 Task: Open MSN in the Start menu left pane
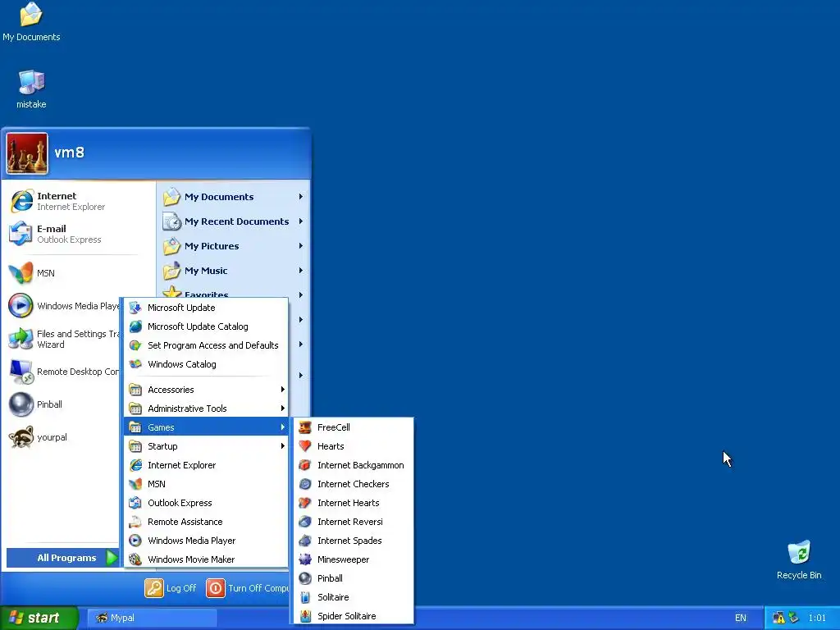click(79, 273)
